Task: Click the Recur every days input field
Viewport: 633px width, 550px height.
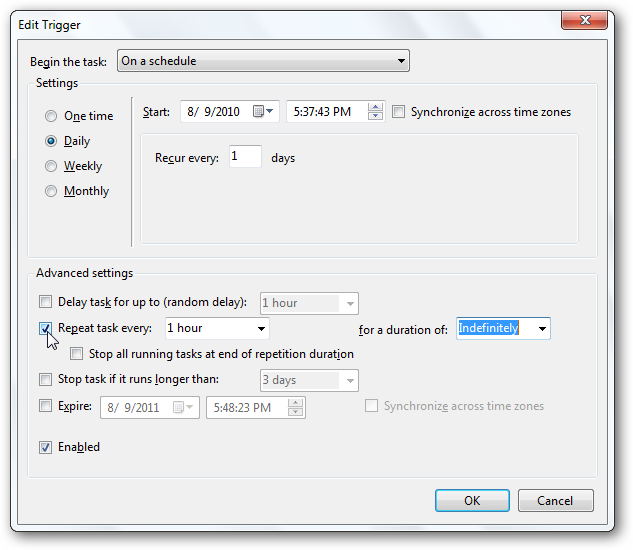Action: [x=245, y=156]
